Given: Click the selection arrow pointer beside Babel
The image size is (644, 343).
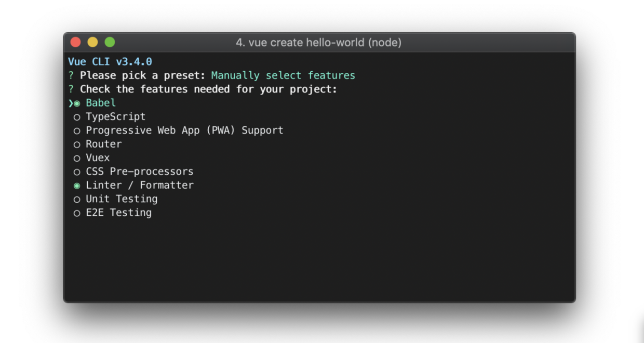Looking at the screenshot, I should click(x=70, y=103).
